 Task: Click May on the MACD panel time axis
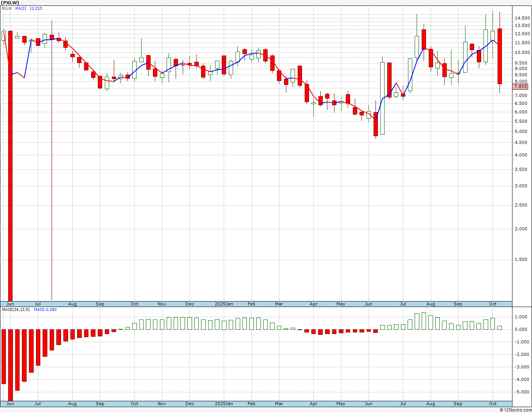tap(341, 404)
